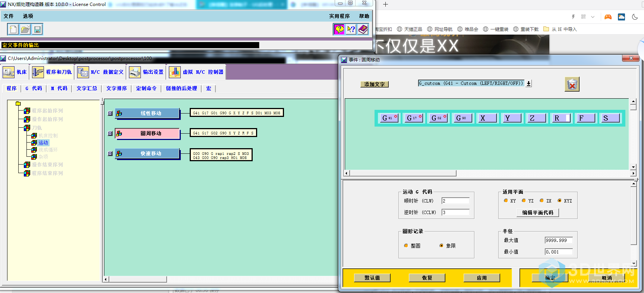Click the 操作结束序列 cube icon

pos(27,165)
